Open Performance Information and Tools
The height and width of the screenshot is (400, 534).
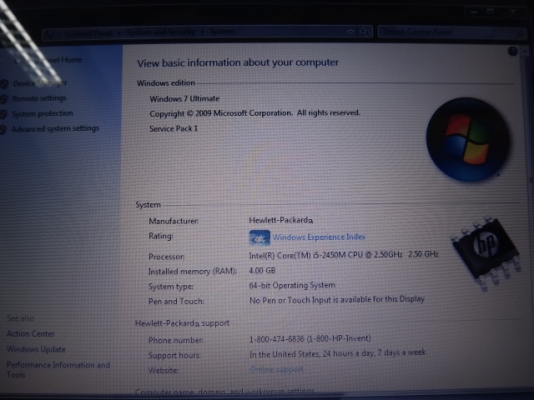pos(58,370)
